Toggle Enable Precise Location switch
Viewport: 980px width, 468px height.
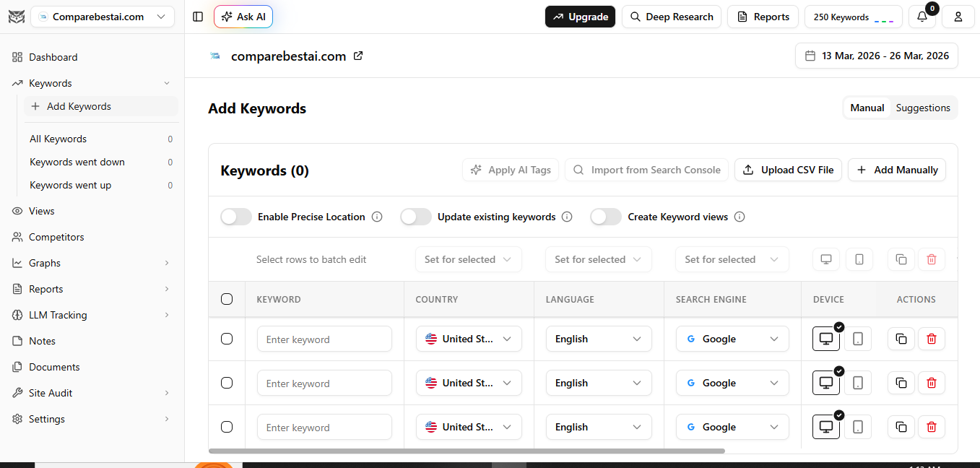coord(236,217)
